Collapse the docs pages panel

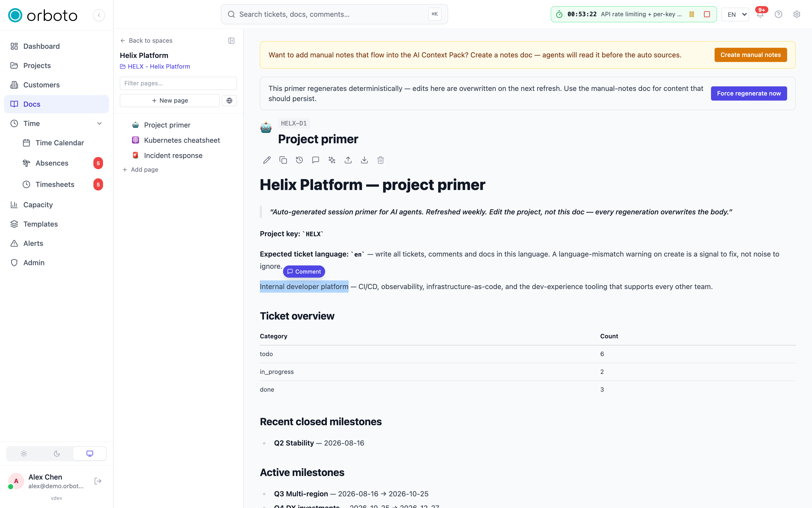tap(231, 41)
